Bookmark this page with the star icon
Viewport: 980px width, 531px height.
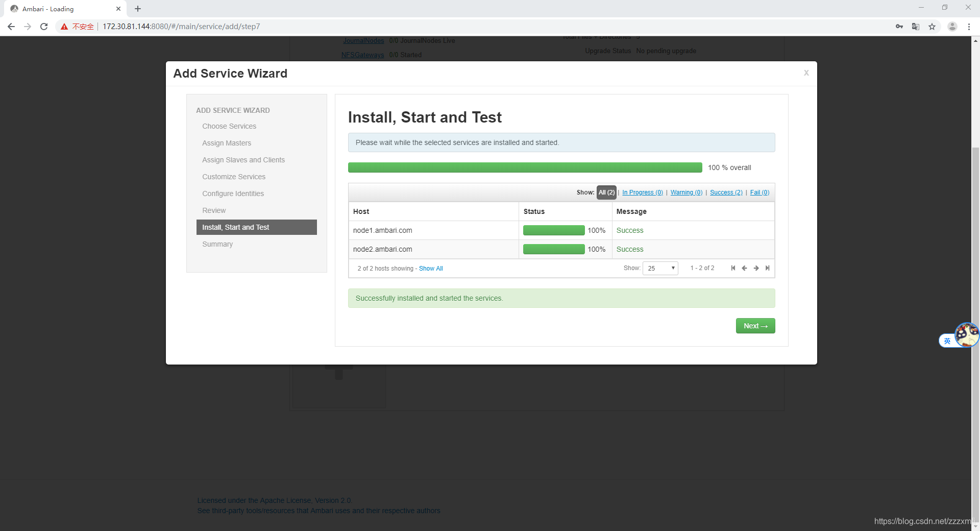[x=932, y=27]
